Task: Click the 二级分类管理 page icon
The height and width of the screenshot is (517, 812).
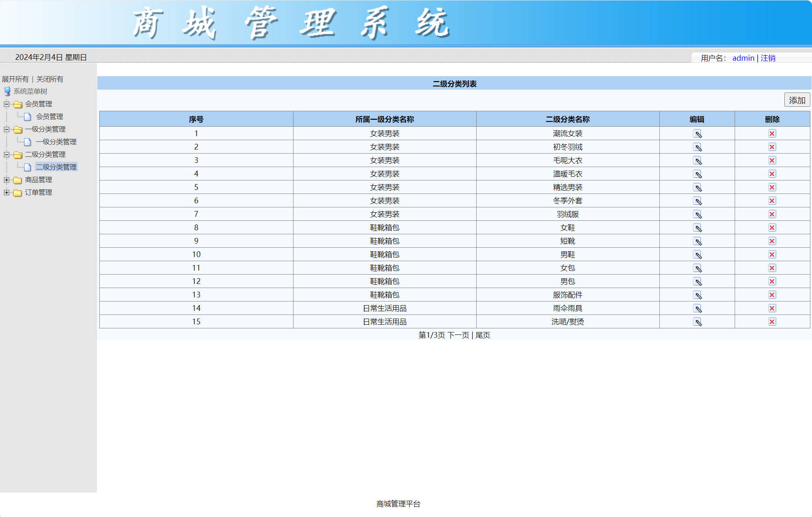Action: point(27,167)
